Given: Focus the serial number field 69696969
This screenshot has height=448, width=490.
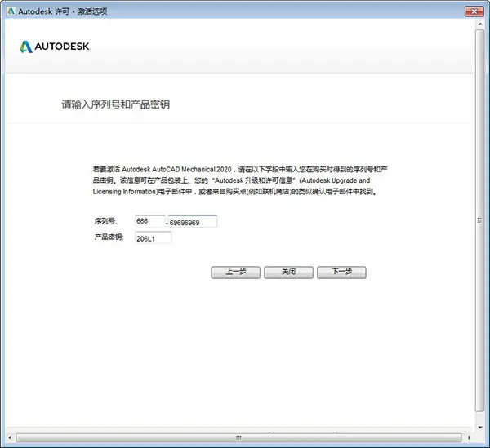Looking at the screenshot, I should 193,222.
